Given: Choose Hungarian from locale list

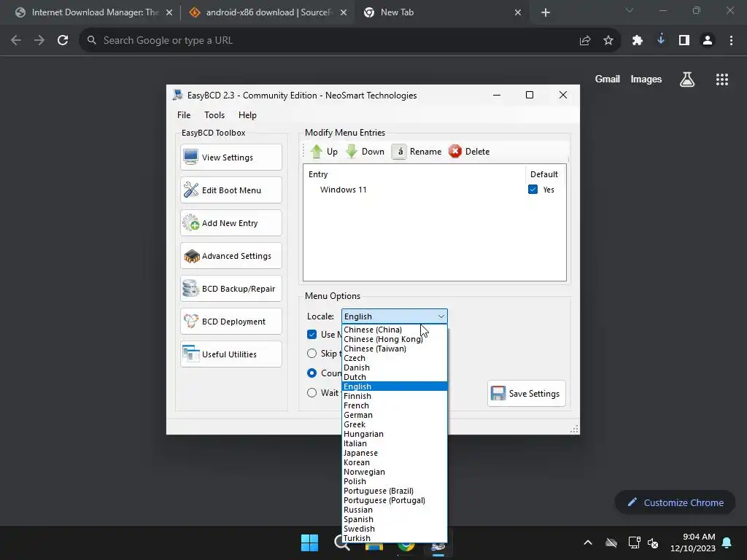Looking at the screenshot, I should 395,434.
